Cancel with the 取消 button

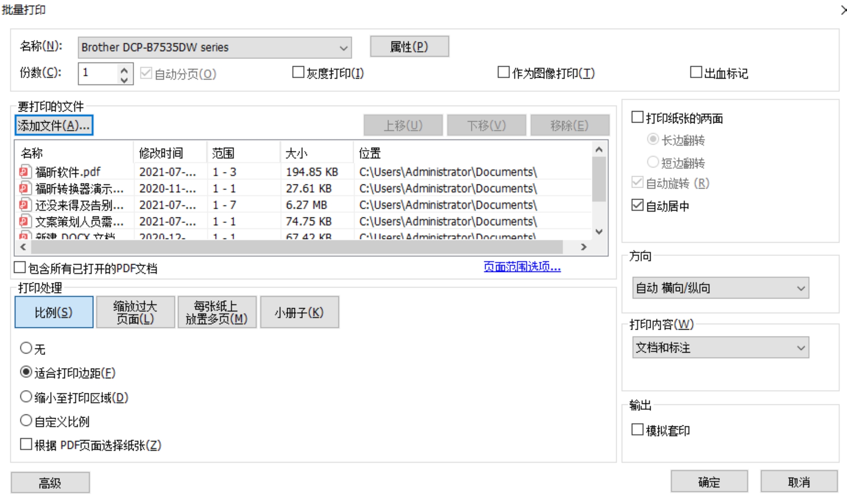(799, 482)
